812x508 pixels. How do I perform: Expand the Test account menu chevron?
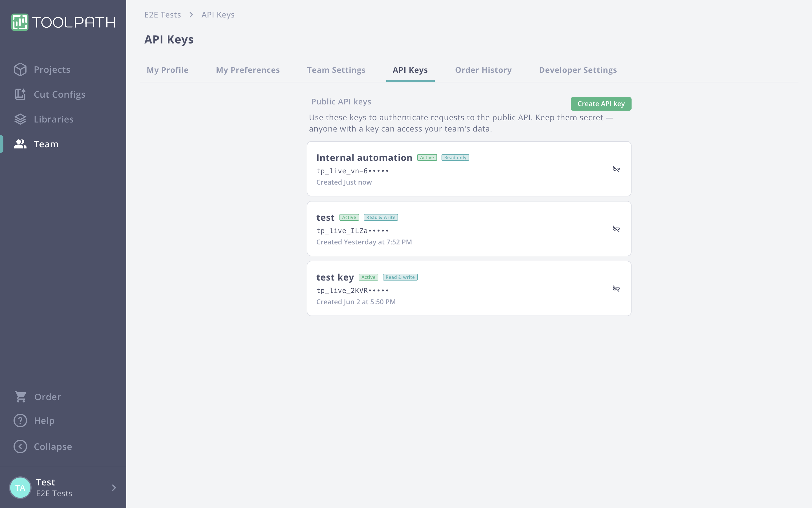click(114, 487)
